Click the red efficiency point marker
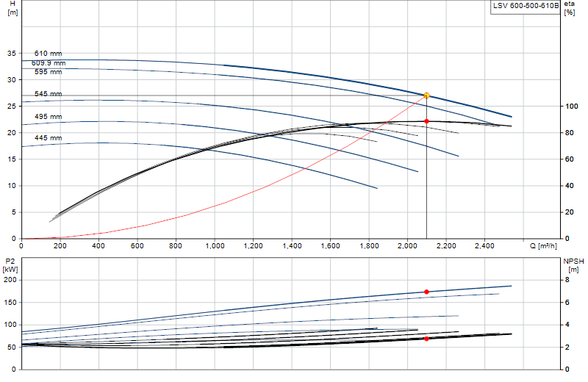Screen dimensions: 588x382 tap(426, 121)
